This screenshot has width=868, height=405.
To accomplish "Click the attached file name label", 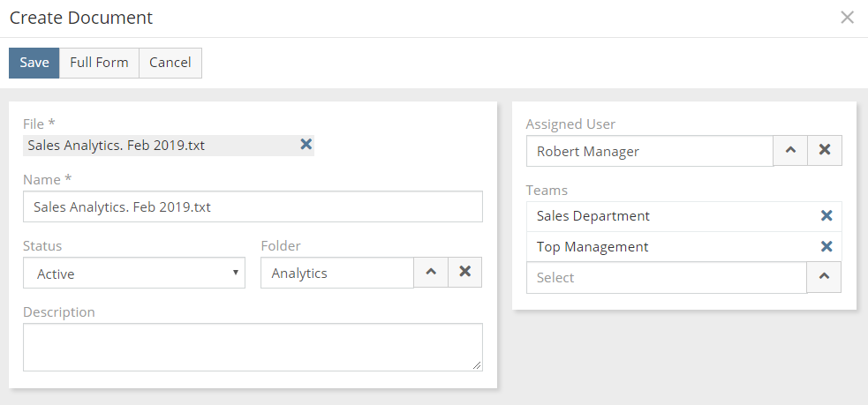I will coord(117,146).
